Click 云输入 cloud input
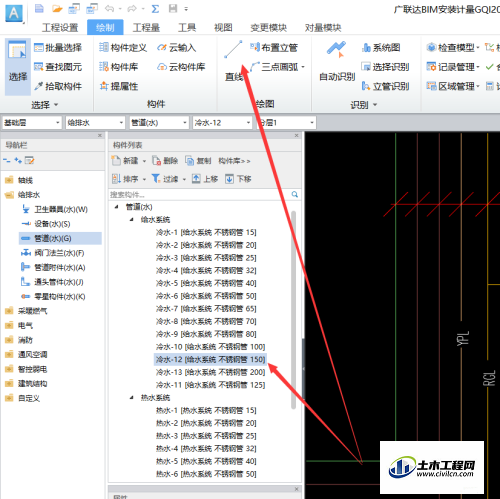 (x=177, y=48)
